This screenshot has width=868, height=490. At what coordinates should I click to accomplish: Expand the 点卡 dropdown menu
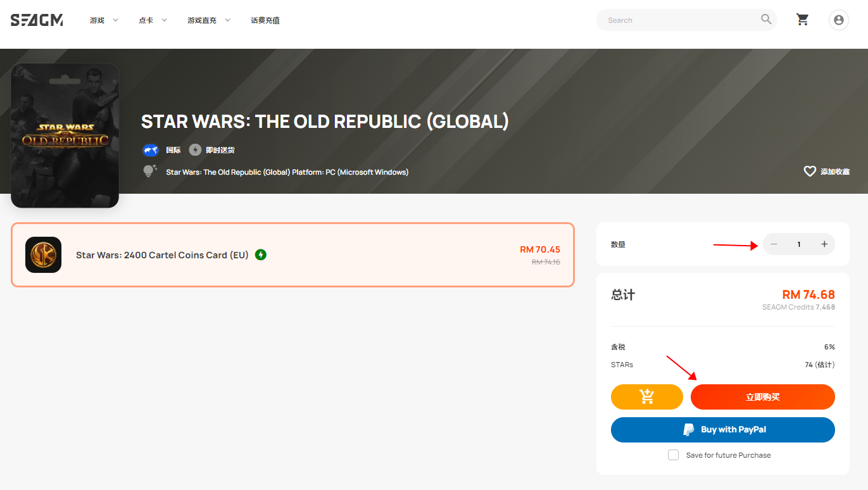pyautogui.click(x=153, y=20)
